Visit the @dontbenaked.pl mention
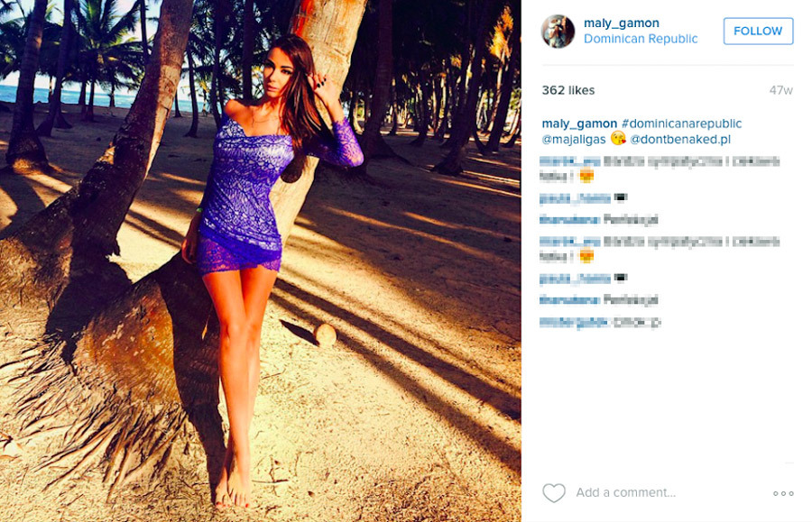The height and width of the screenshot is (522, 812). pos(680,140)
